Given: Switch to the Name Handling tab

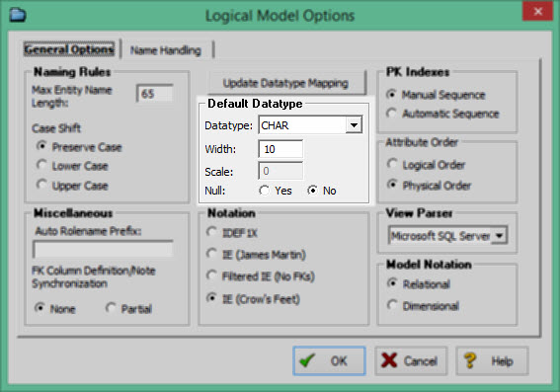Looking at the screenshot, I should point(166,50).
